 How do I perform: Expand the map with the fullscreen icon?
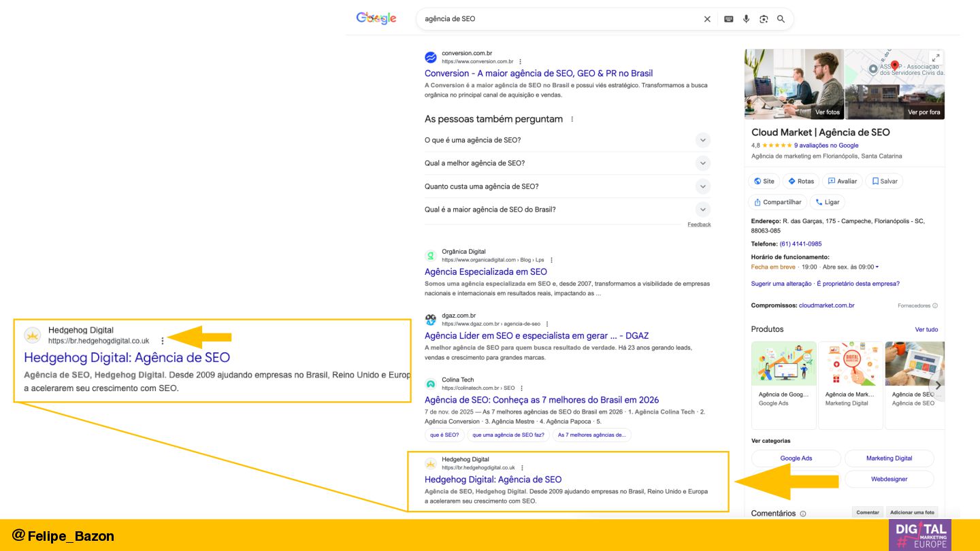936,58
